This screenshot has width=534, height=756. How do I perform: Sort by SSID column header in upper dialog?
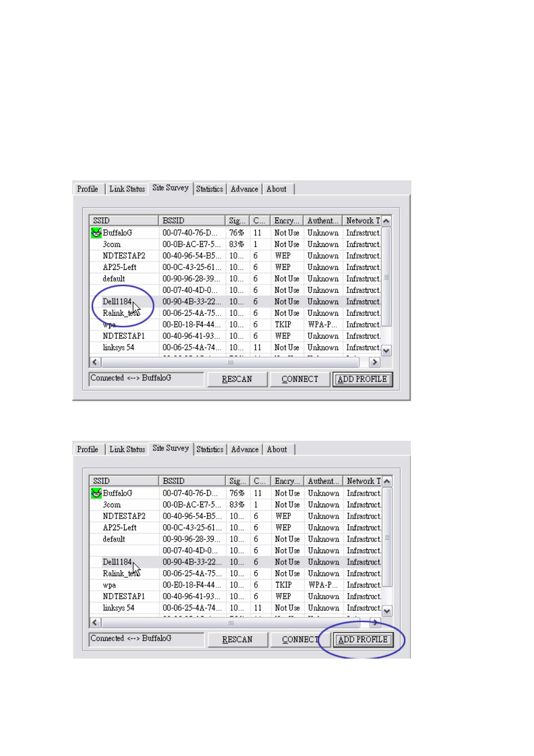coord(124,221)
